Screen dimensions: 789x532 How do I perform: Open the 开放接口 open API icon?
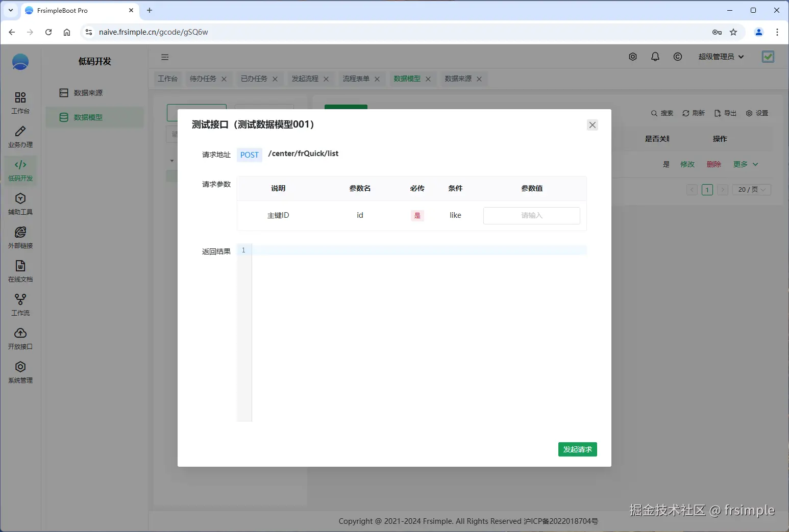click(20, 338)
